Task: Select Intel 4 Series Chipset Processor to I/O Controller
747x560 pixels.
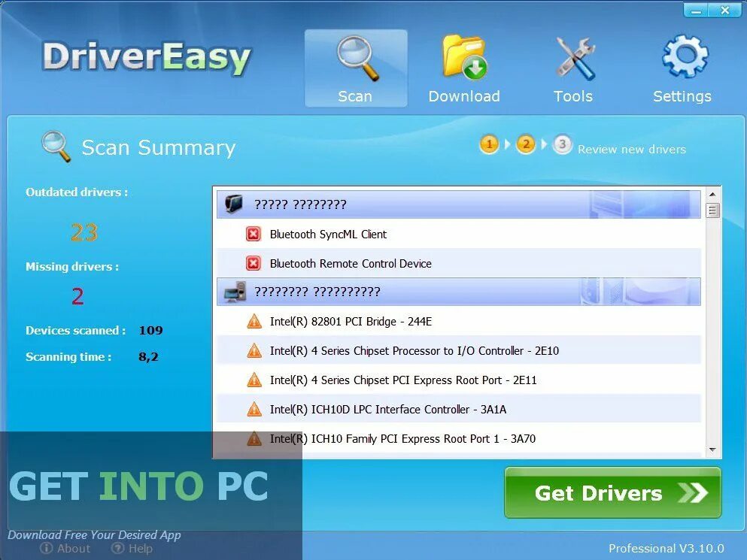Action: [459, 351]
